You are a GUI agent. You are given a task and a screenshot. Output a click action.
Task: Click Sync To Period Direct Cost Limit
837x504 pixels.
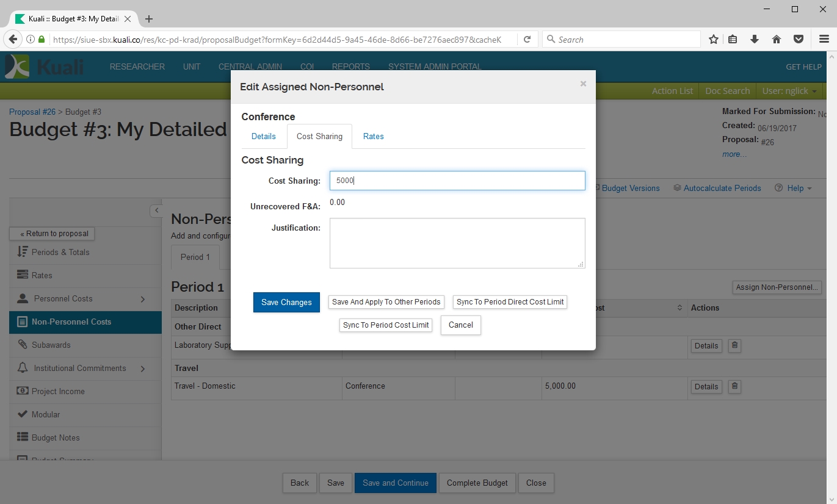(x=510, y=302)
